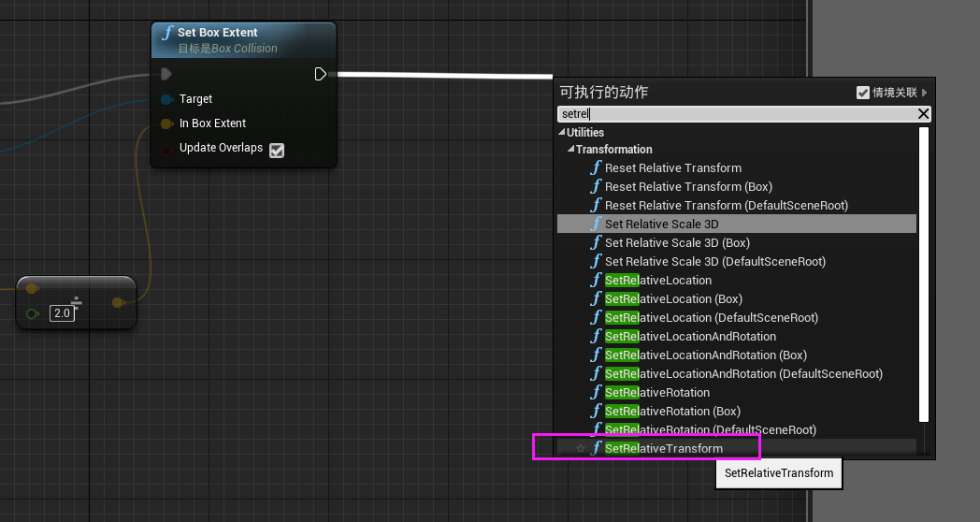Click function icon of Set Box Extent header
The width and height of the screenshot is (980, 522).
(167, 33)
